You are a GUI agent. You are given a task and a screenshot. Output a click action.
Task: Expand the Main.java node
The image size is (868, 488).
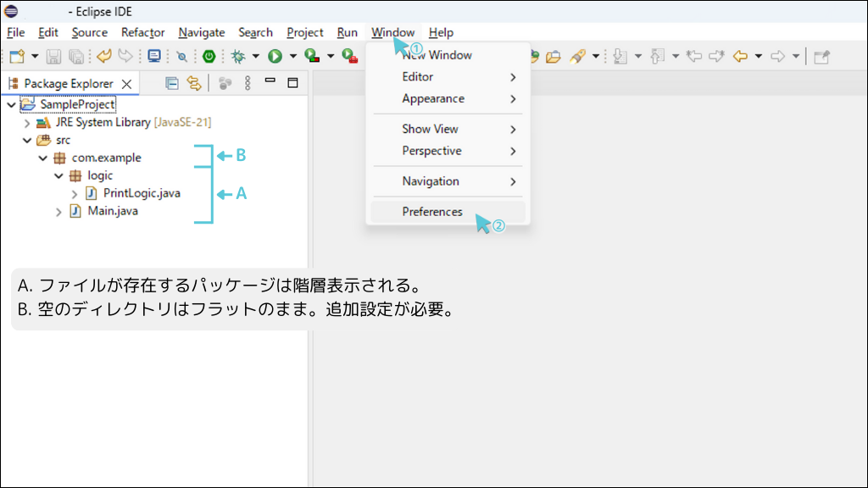click(58, 211)
